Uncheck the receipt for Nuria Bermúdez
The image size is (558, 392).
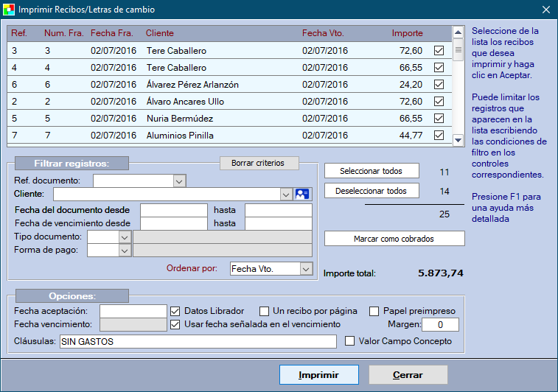coord(439,118)
